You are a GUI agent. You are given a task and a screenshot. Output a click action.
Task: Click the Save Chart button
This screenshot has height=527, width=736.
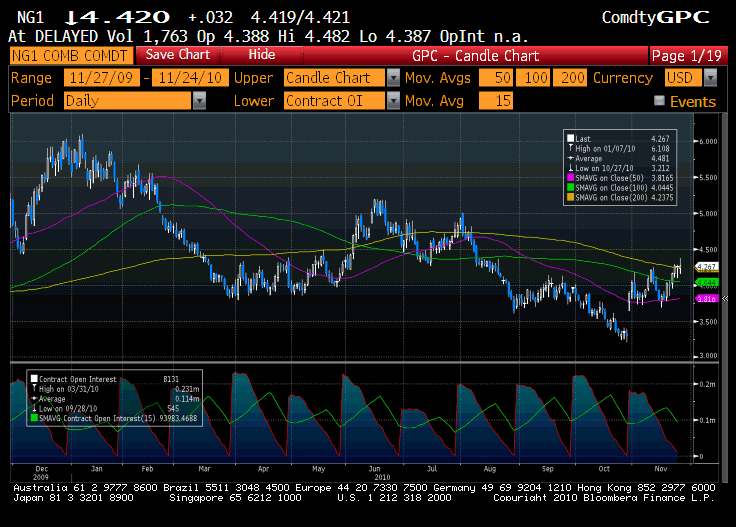click(x=178, y=55)
